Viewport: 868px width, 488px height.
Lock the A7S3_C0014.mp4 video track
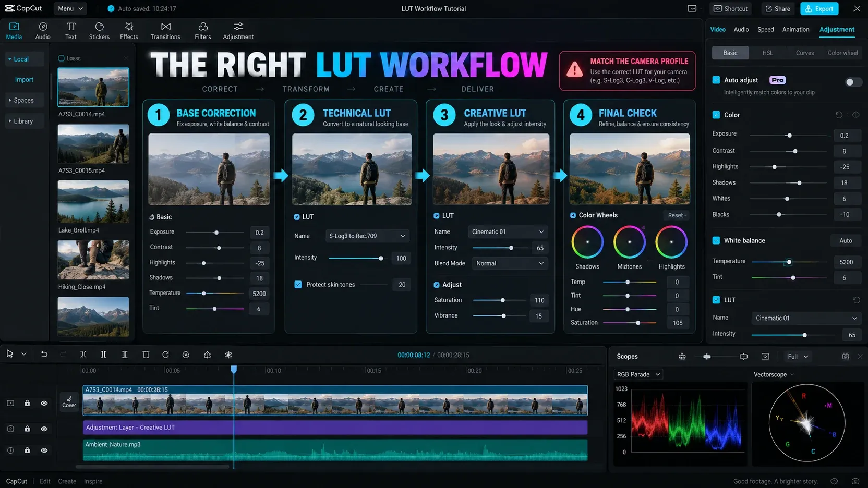point(27,403)
